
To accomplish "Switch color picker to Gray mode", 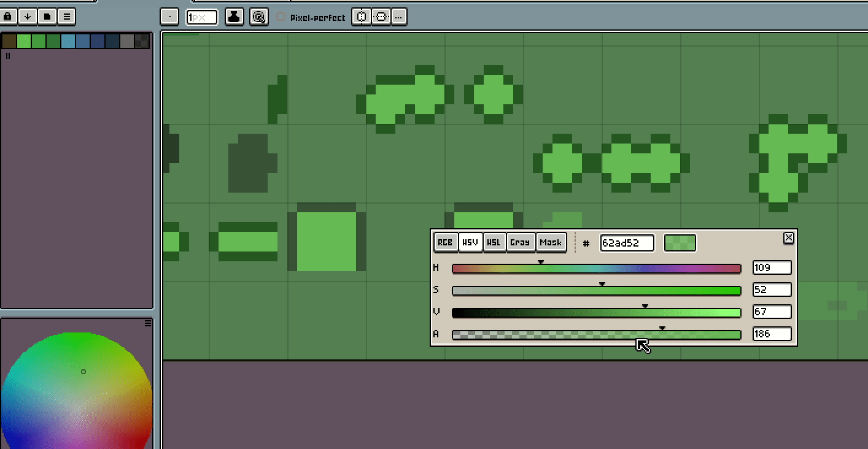I will tap(520, 242).
